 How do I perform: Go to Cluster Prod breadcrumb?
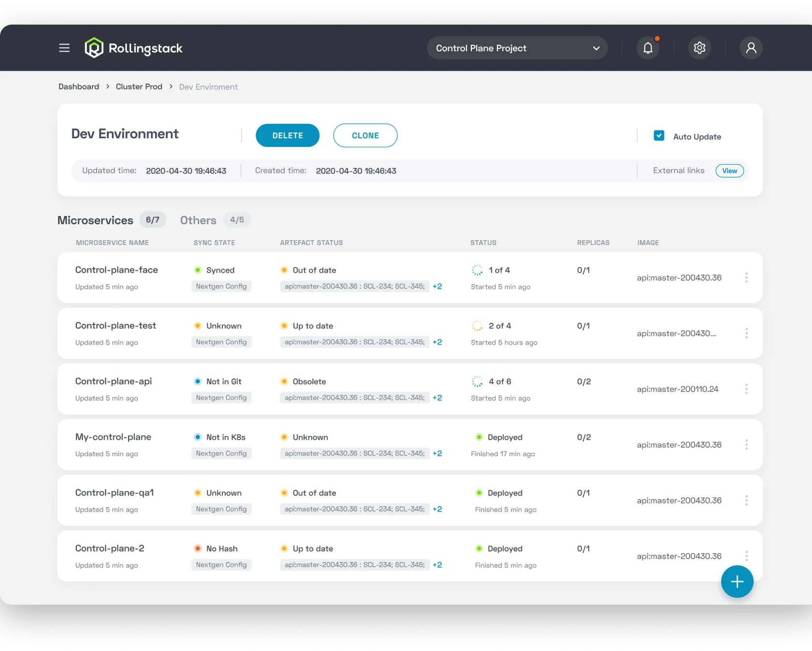pos(139,87)
